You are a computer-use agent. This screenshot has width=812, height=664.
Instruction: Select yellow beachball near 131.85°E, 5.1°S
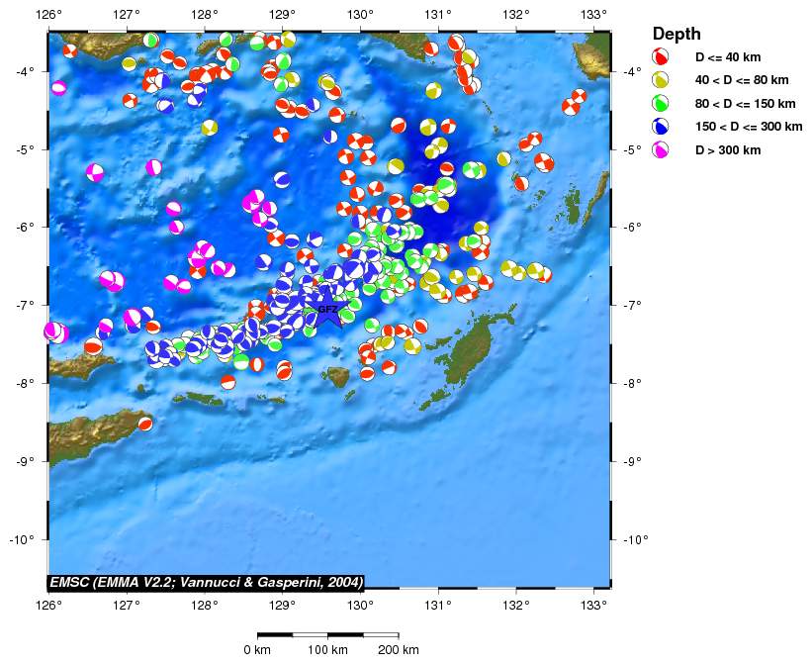tap(503, 158)
